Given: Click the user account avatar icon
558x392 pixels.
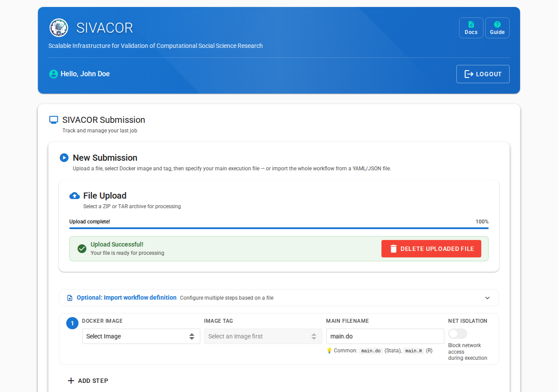Looking at the screenshot, I should pos(54,74).
